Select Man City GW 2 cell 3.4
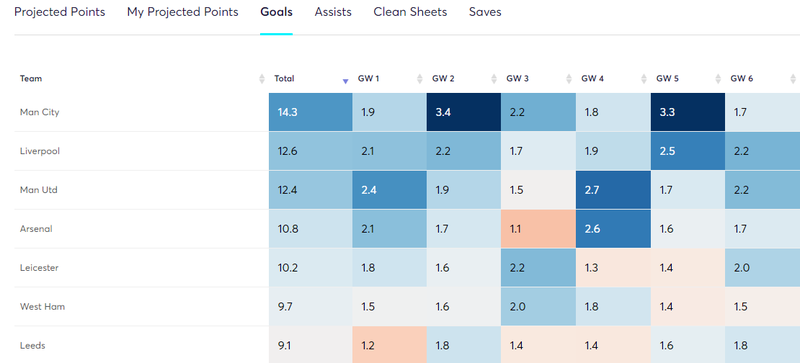 pyautogui.click(x=464, y=112)
